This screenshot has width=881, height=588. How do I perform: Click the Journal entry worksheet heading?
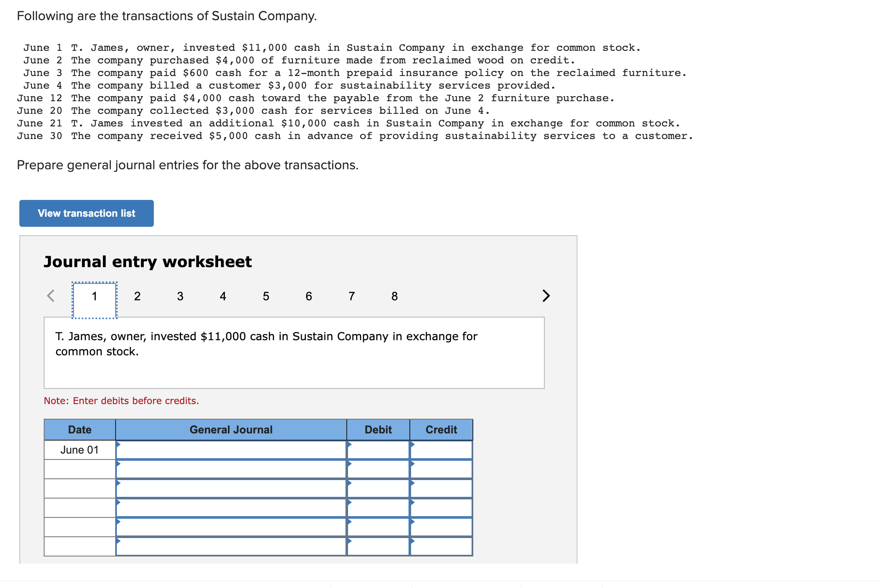tap(148, 262)
